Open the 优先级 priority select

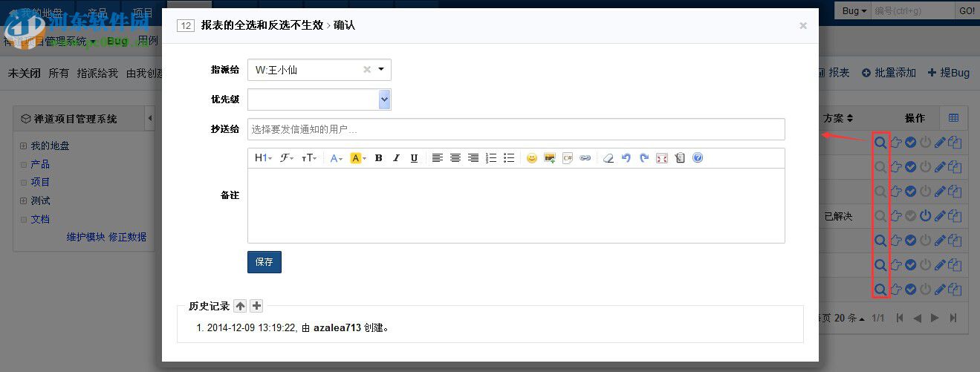(x=319, y=99)
